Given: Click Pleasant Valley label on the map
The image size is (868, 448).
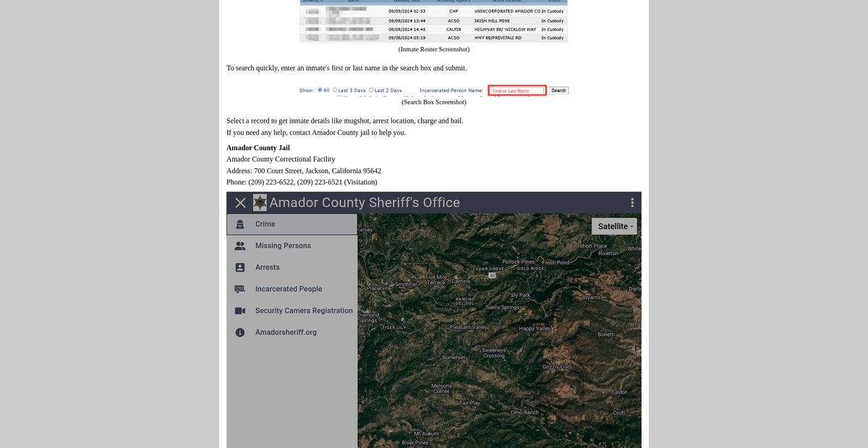Looking at the screenshot, I should [x=469, y=327].
